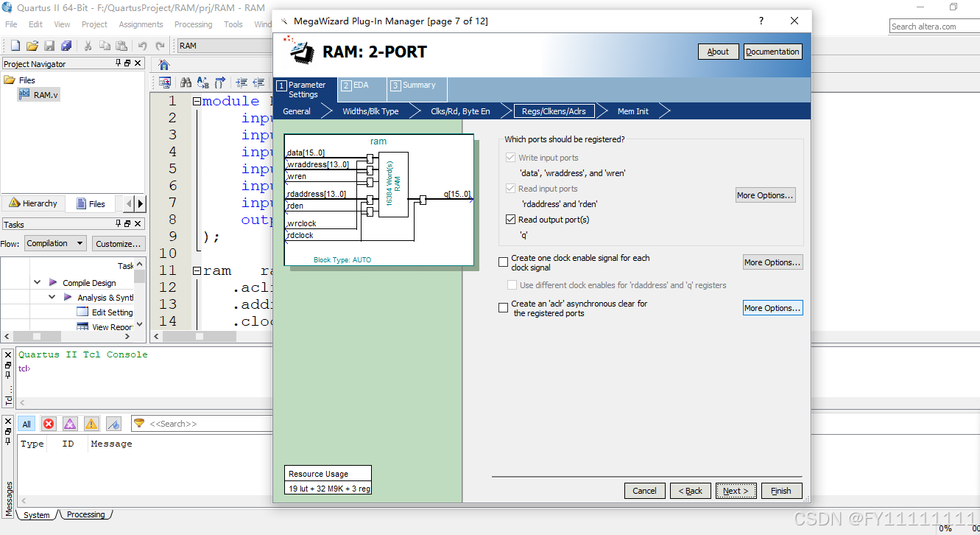Open the RAM project entity dropdown field
The height and width of the screenshot is (535, 980).
click(x=225, y=46)
